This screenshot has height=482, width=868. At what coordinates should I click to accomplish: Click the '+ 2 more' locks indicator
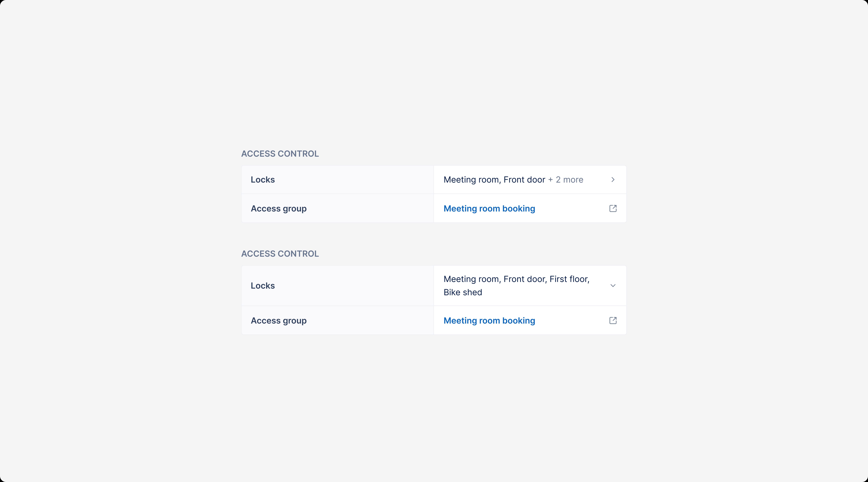[566, 180]
